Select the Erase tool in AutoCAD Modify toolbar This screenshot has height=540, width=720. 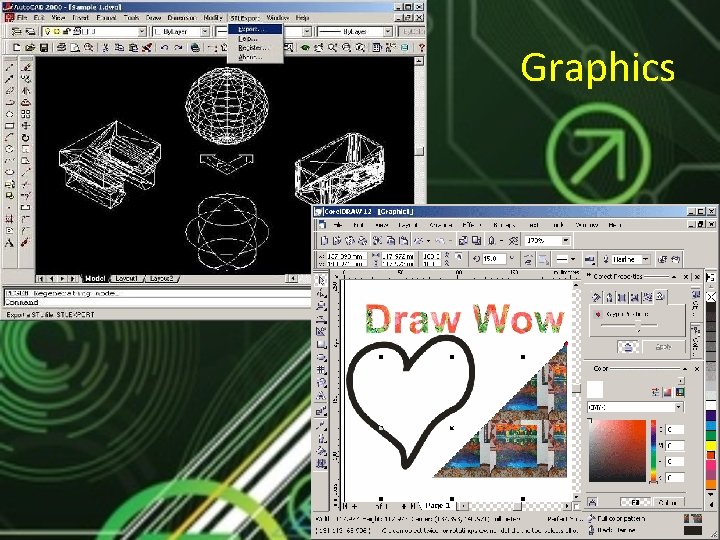[x=26, y=68]
